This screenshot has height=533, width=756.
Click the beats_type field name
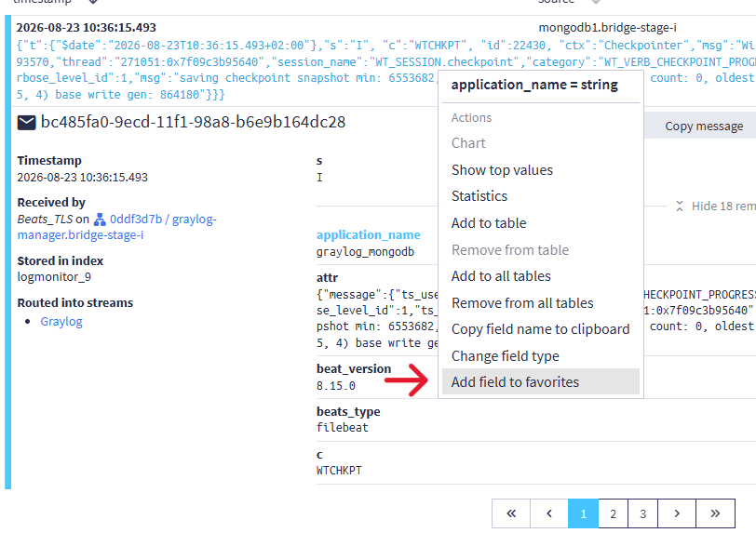coord(348,411)
